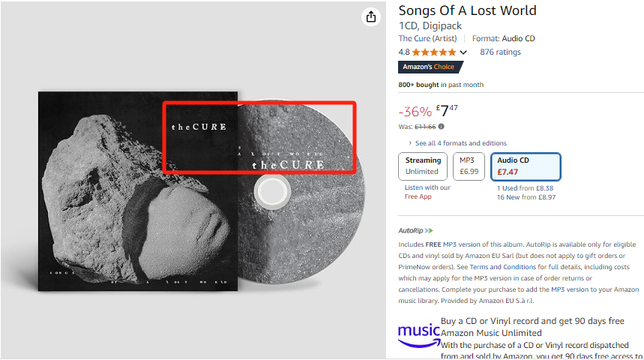Click the FREE MP3 version link
This screenshot has height=360, width=644.
pos(453,244)
